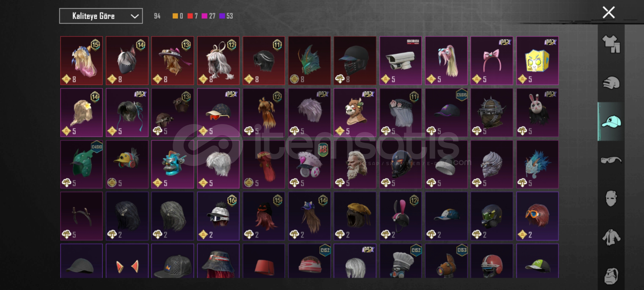The width and height of the screenshot is (644, 290).
Task: Click the dropdown chevron arrow beside Kaliteye Göre
Action: 134,16
